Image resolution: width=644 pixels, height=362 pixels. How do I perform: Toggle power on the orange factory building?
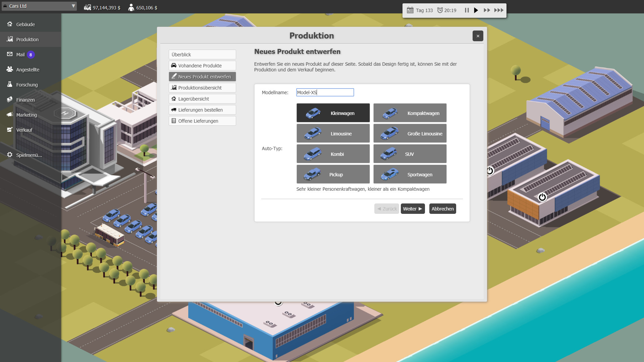pos(542,197)
